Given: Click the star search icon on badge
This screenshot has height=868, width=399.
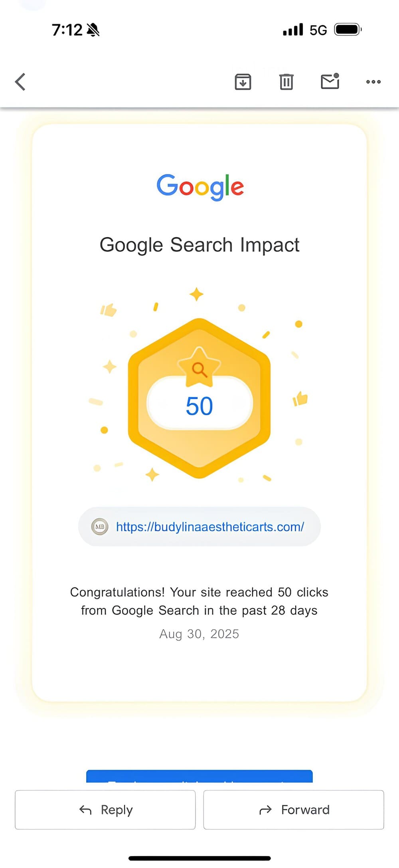Looking at the screenshot, I should coord(199,367).
